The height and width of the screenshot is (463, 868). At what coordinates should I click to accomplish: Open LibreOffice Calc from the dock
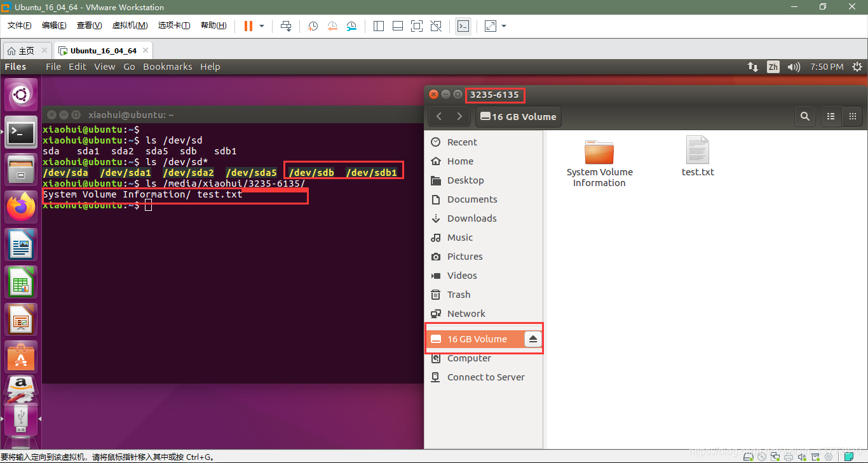tap(22, 283)
